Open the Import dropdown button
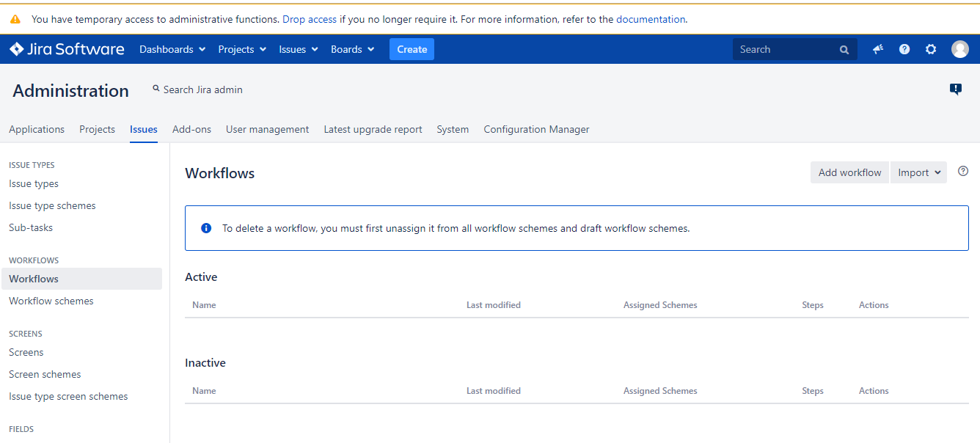Screen dimensions: 980x443 tap(918, 172)
